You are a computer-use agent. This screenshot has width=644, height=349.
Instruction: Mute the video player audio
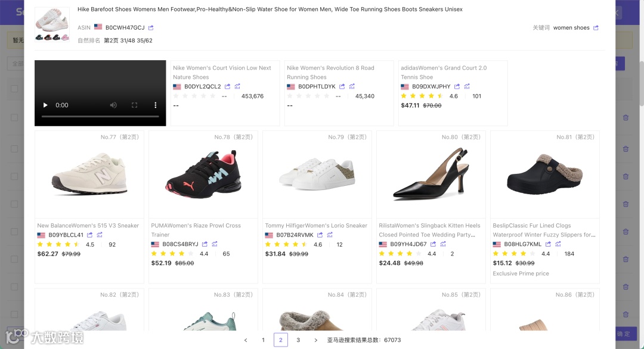click(113, 105)
